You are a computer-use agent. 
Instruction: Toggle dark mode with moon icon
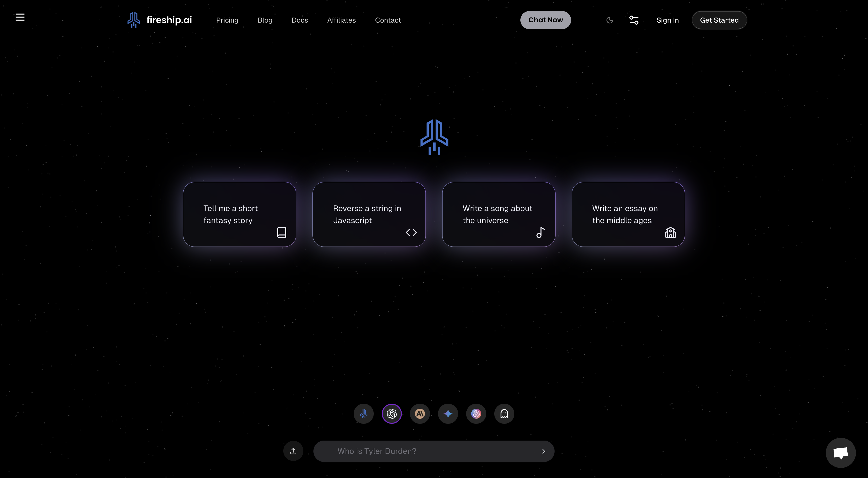[610, 20]
